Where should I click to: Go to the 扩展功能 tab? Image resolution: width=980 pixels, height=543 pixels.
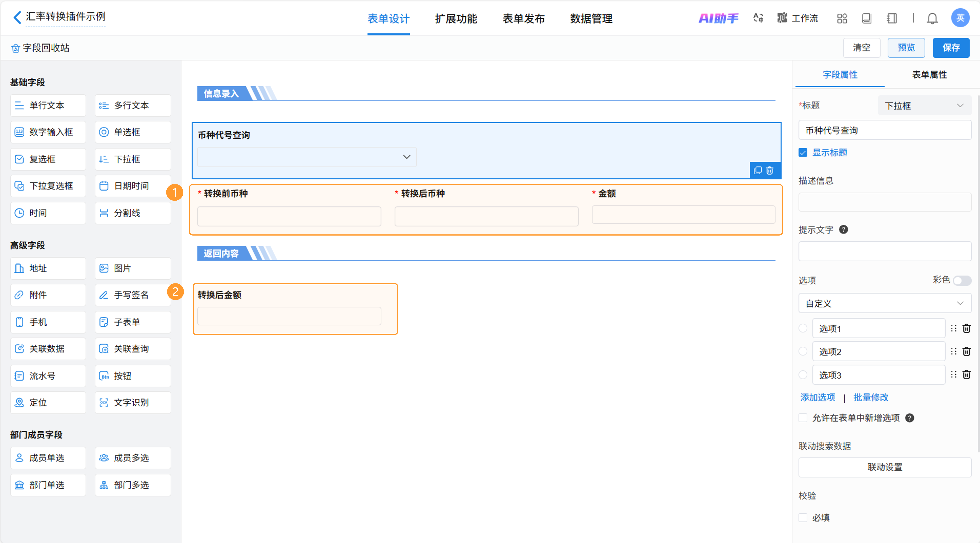click(456, 19)
